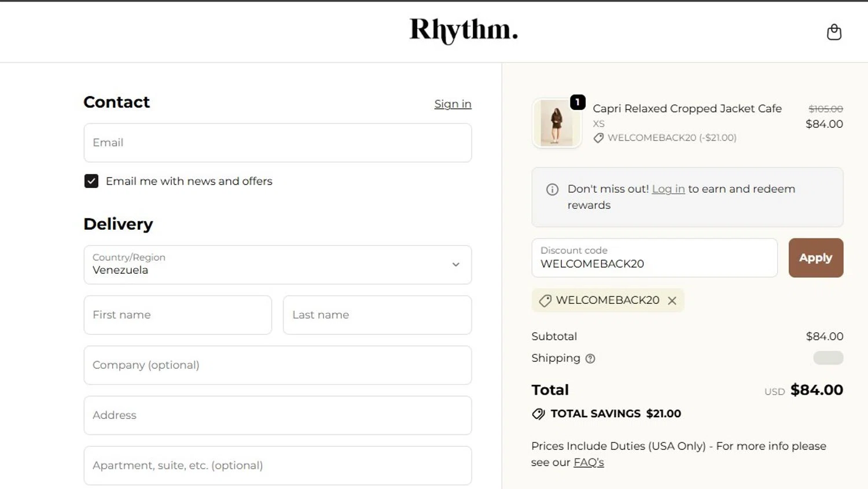This screenshot has width=868, height=489.
Task: Click the WELCOMEBACK20 (-$21.00) line under product
Action: pos(665,138)
